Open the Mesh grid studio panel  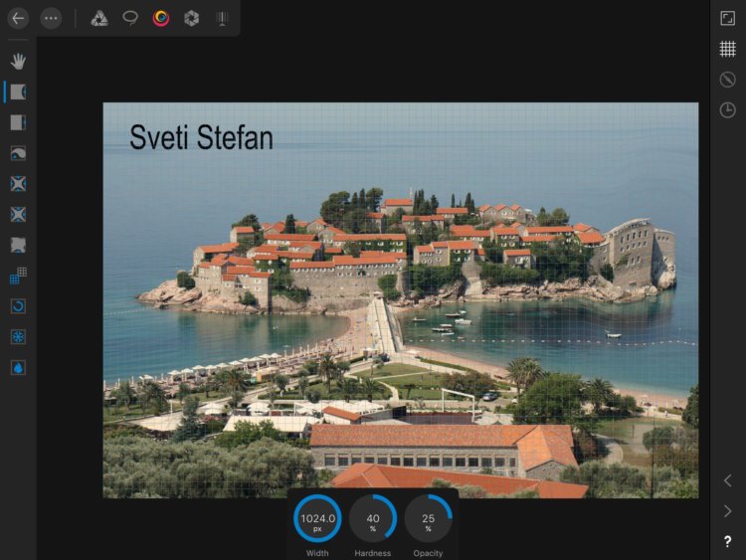727,49
